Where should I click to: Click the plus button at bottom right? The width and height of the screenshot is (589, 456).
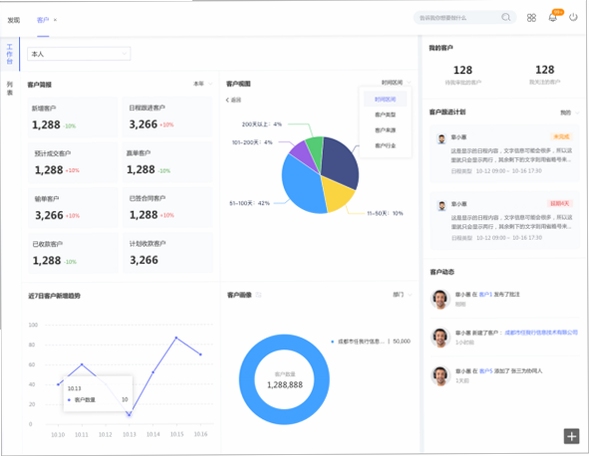571,436
